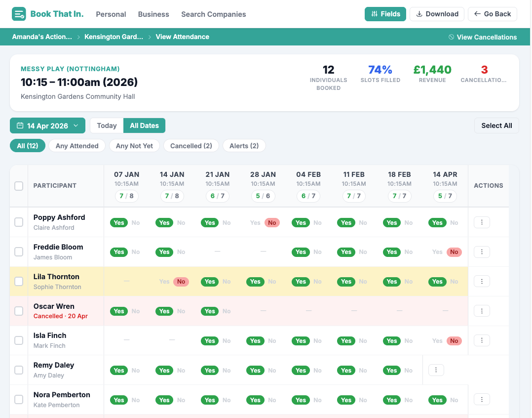
Task: Tick Isla Finch's checkbox
Action: coord(19,340)
